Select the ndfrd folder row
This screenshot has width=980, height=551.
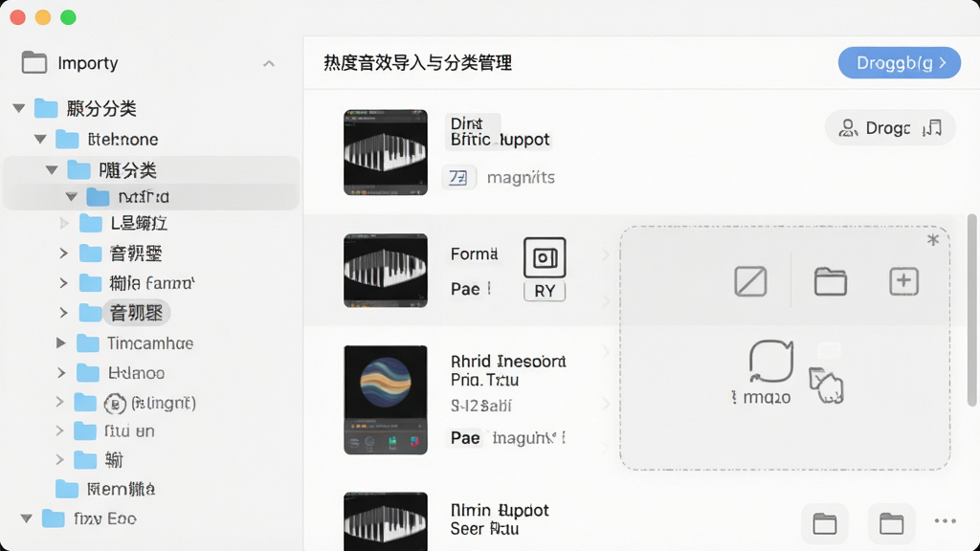pyautogui.click(x=151, y=197)
